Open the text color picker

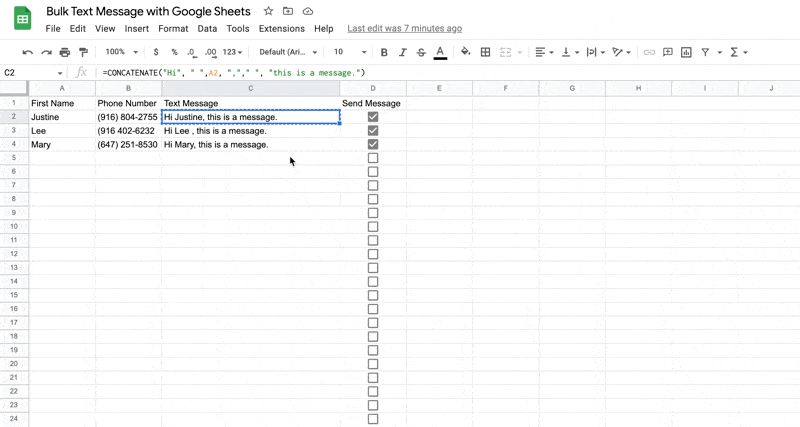tap(440, 52)
